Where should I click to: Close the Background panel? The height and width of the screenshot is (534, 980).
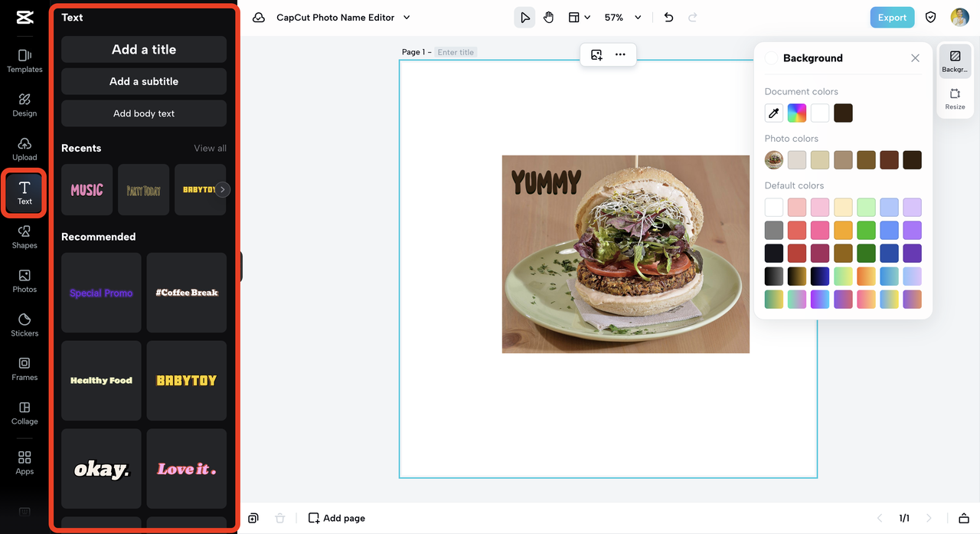(915, 58)
